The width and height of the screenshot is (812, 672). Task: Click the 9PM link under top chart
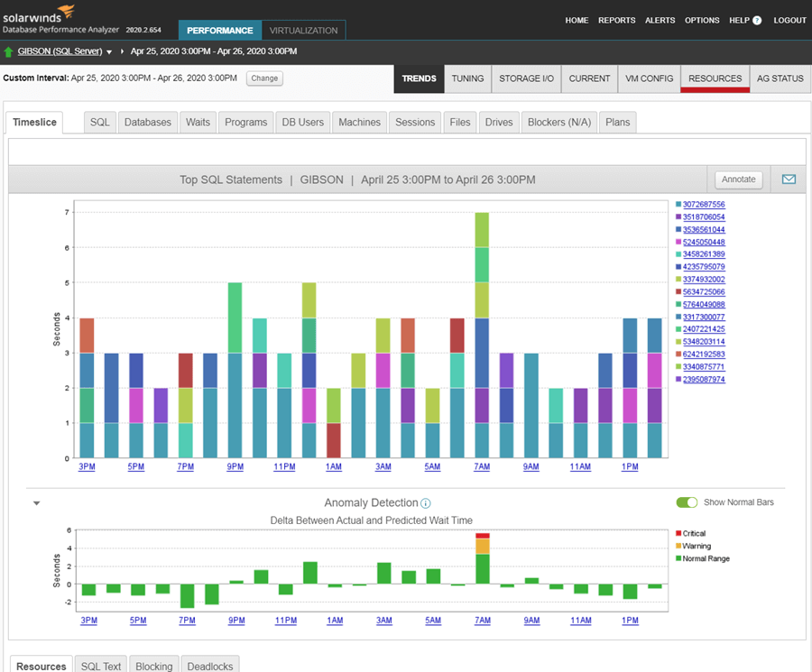click(x=235, y=466)
